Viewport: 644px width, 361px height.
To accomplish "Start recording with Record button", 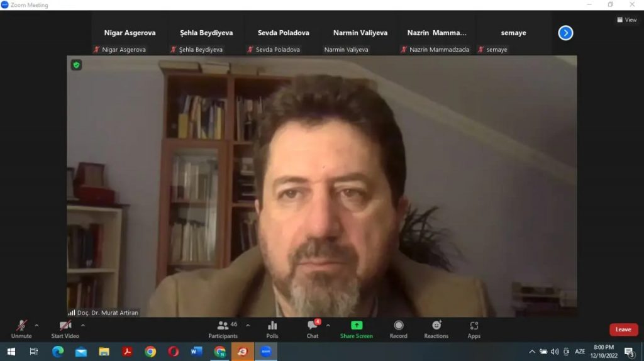I will pyautogui.click(x=398, y=330).
